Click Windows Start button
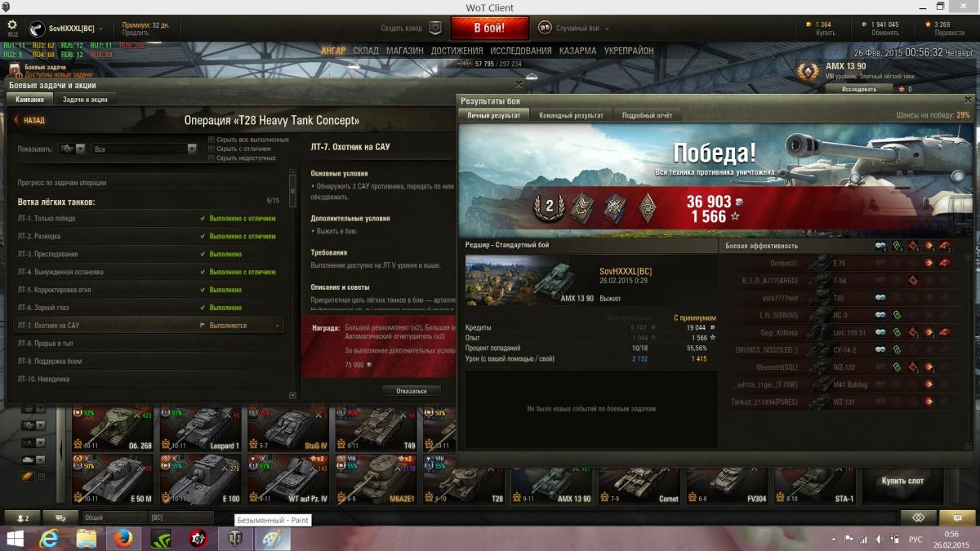The image size is (980, 551). pos(15,539)
